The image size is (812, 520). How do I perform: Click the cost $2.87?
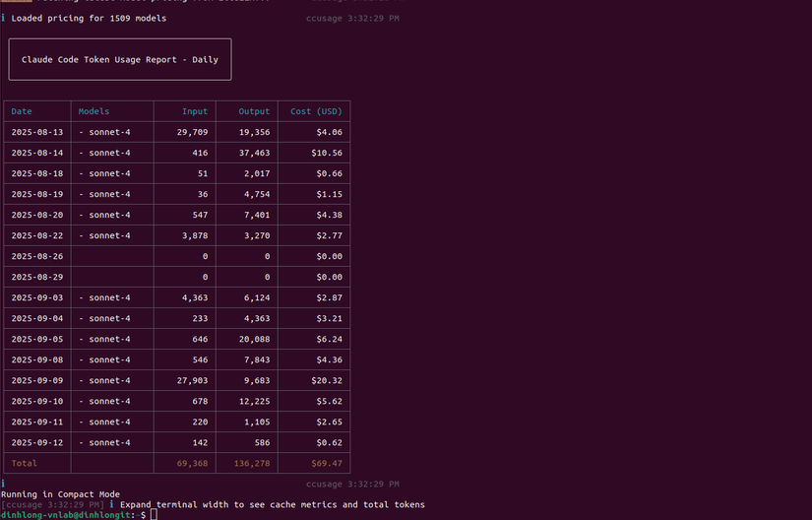[x=330, y=297]
